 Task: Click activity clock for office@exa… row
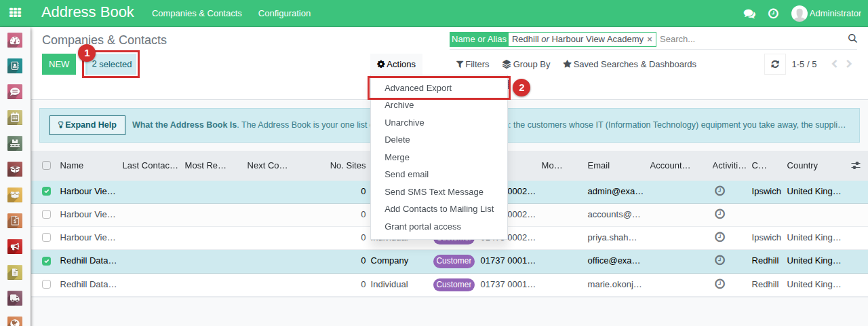pos(720,260)
